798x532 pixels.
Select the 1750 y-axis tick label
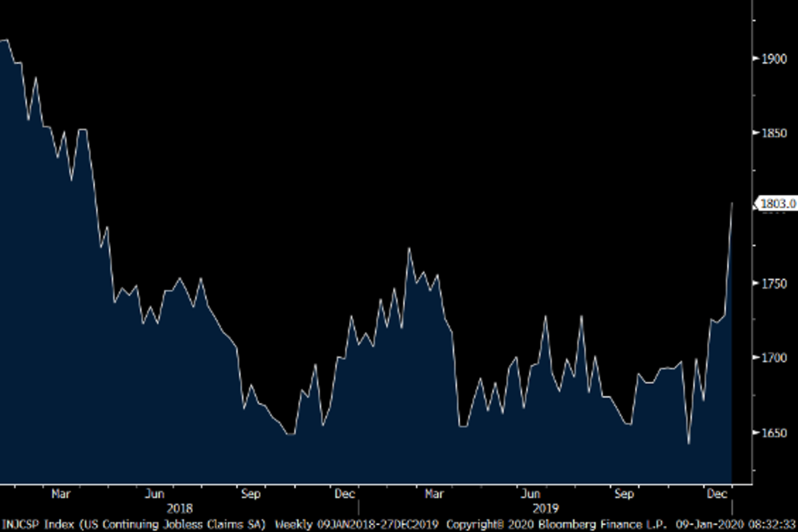click(x=773, y=283)
